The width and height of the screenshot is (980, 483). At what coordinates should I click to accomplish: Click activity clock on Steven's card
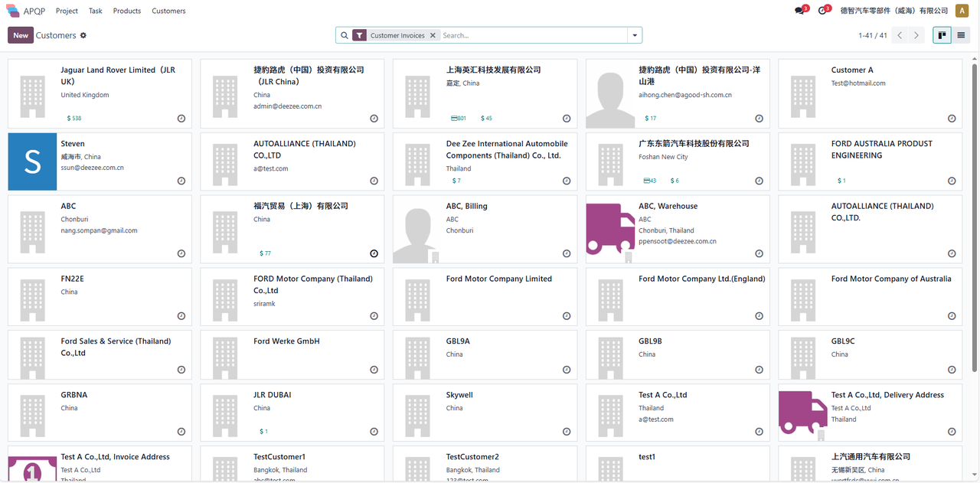click(x=181, y=181)
